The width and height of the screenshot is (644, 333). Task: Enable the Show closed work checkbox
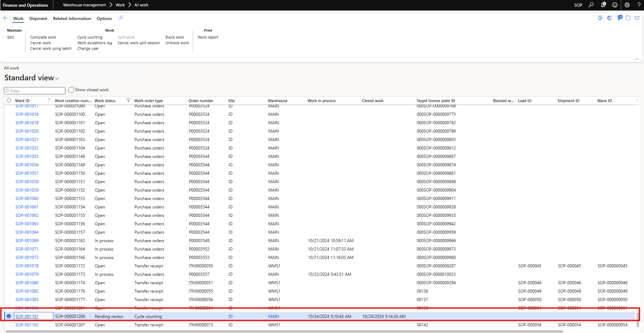click(71, 90)
